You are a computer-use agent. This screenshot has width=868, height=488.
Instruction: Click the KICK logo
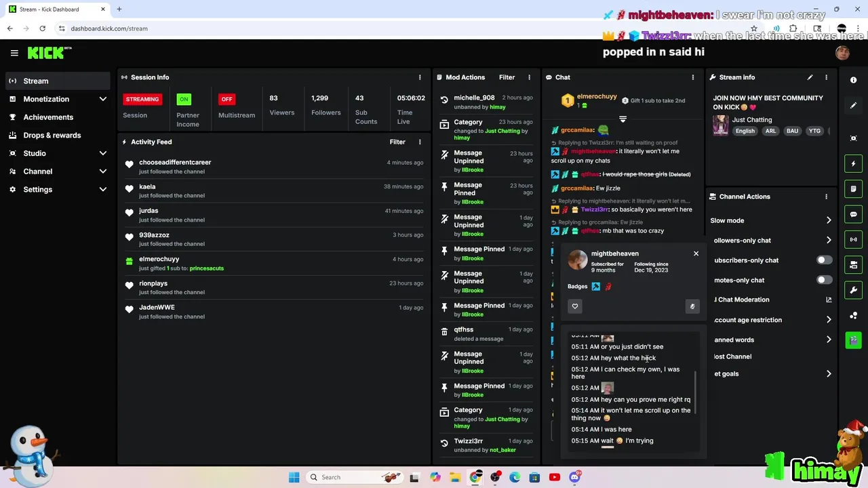[49, 53]
